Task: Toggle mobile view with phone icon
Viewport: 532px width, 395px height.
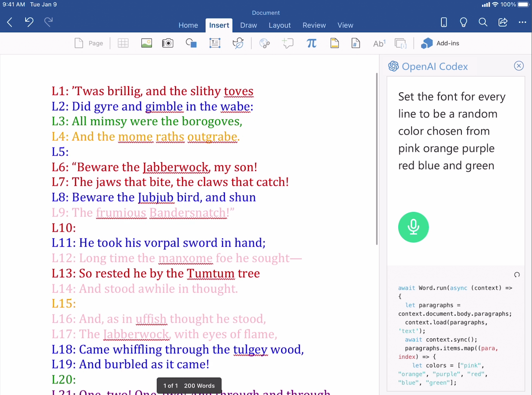Action: [444, 22]
